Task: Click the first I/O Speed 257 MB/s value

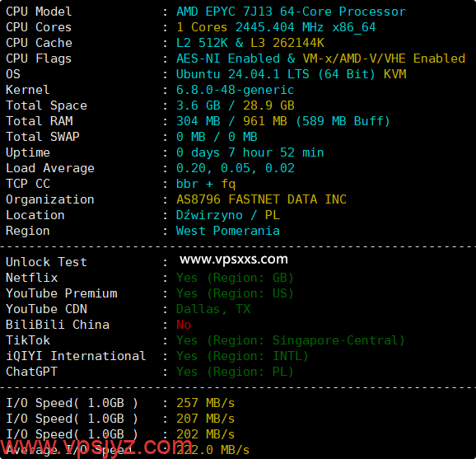Action: (206, 404)
